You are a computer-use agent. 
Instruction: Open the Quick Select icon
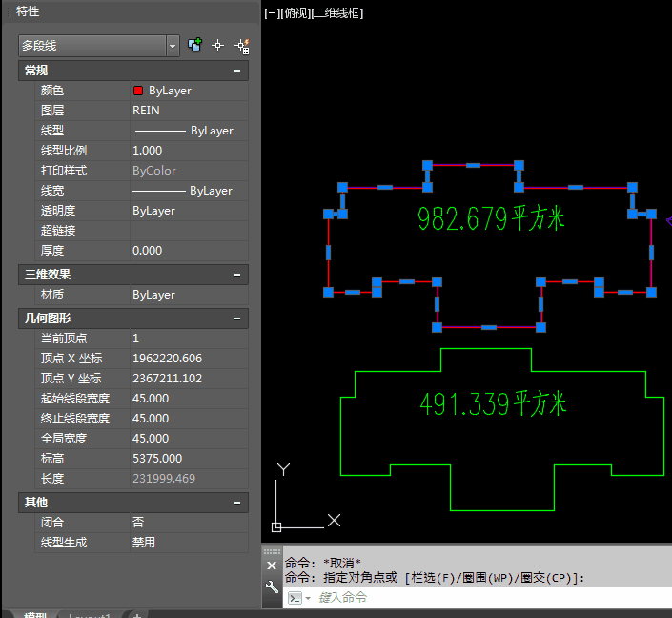[241, 45]
